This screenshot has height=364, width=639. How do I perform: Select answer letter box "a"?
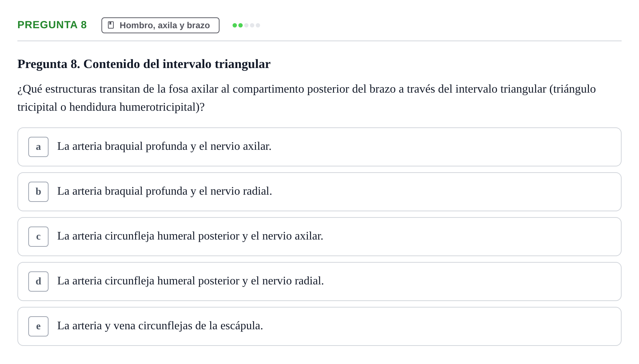[x=38, y=147]
